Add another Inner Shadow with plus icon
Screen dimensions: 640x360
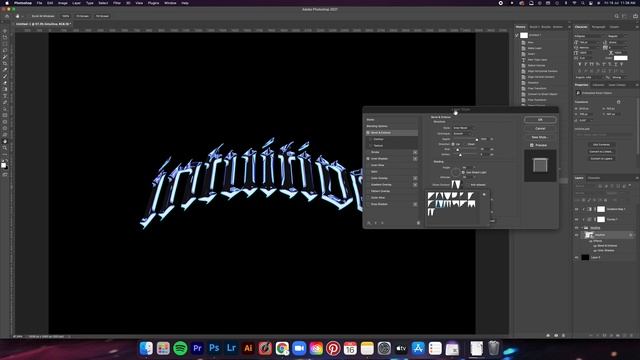(x=415, y=159)
